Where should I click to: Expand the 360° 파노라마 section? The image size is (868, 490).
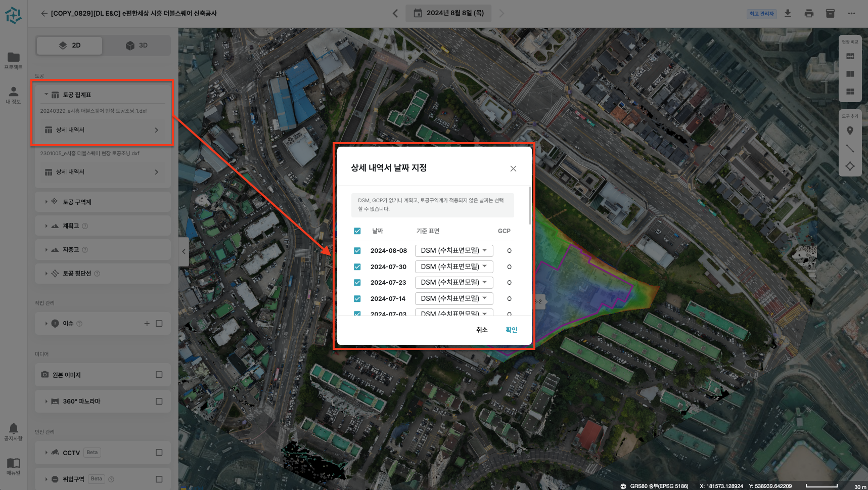coord(47,402)
